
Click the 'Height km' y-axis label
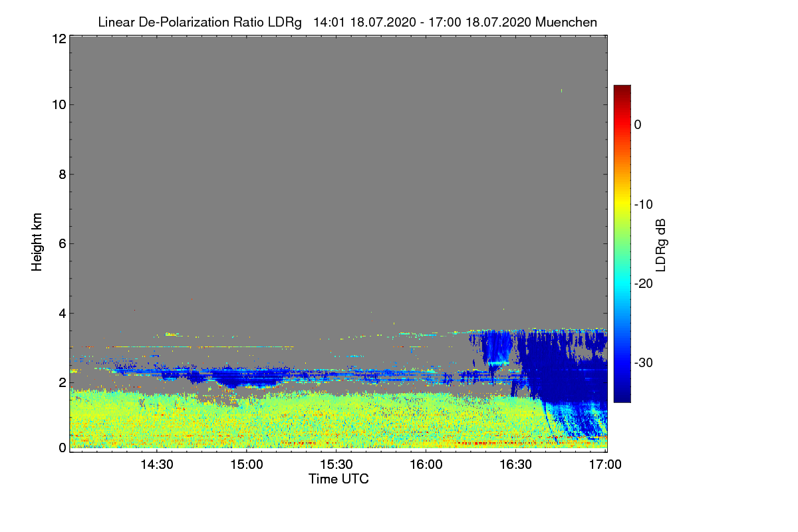(x=37, y=241)
